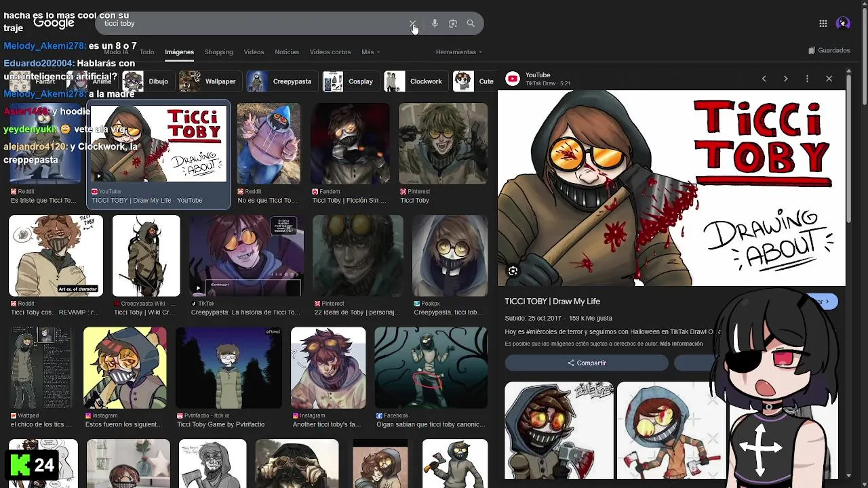This screenshot has width=868, height=488.
Task: Start voice search with the microphone icon
Action: click(x=435, y=24)
